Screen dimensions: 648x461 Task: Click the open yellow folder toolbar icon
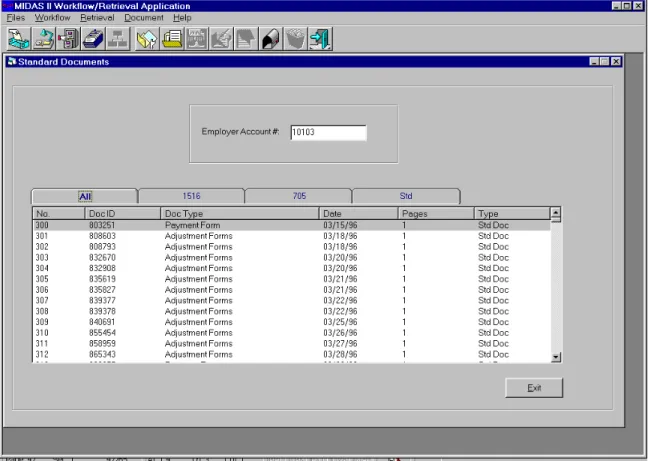(x=147, y=39)
